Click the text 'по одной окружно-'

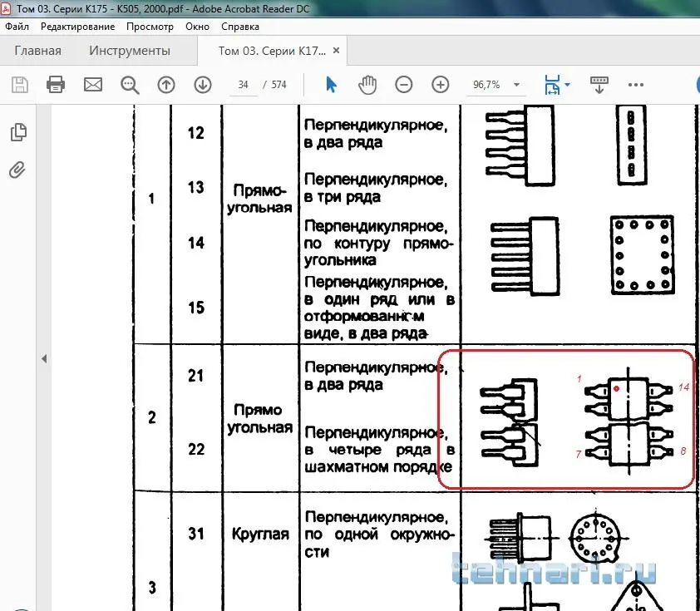(x=379, y=535)
